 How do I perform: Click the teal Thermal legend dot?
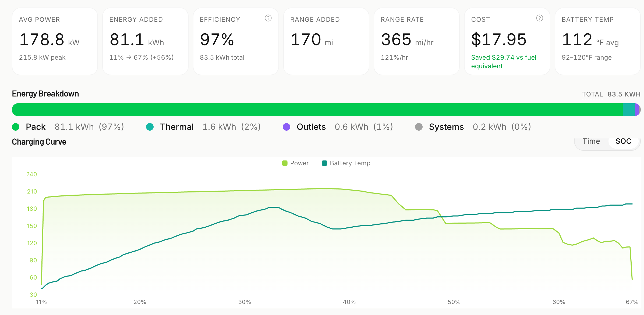[150, 127]
